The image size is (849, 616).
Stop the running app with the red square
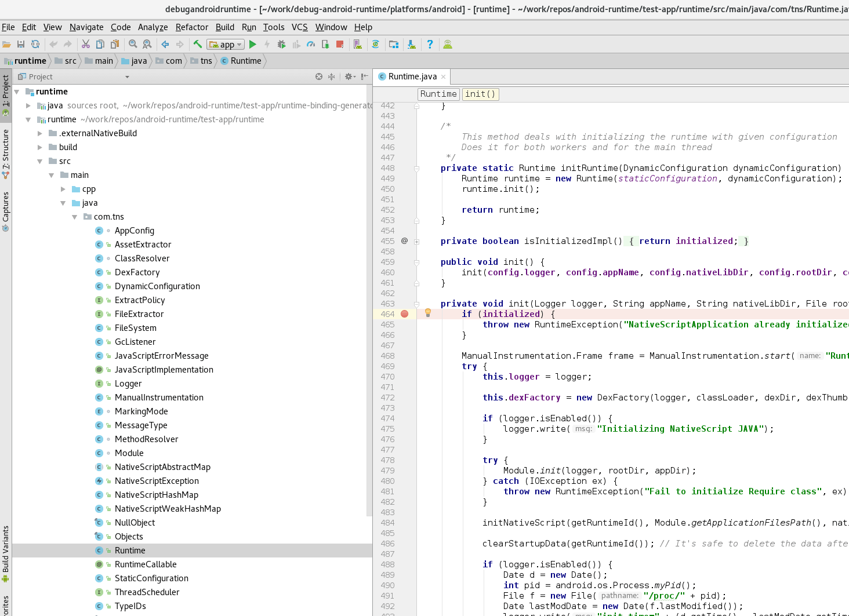(339, 44)
